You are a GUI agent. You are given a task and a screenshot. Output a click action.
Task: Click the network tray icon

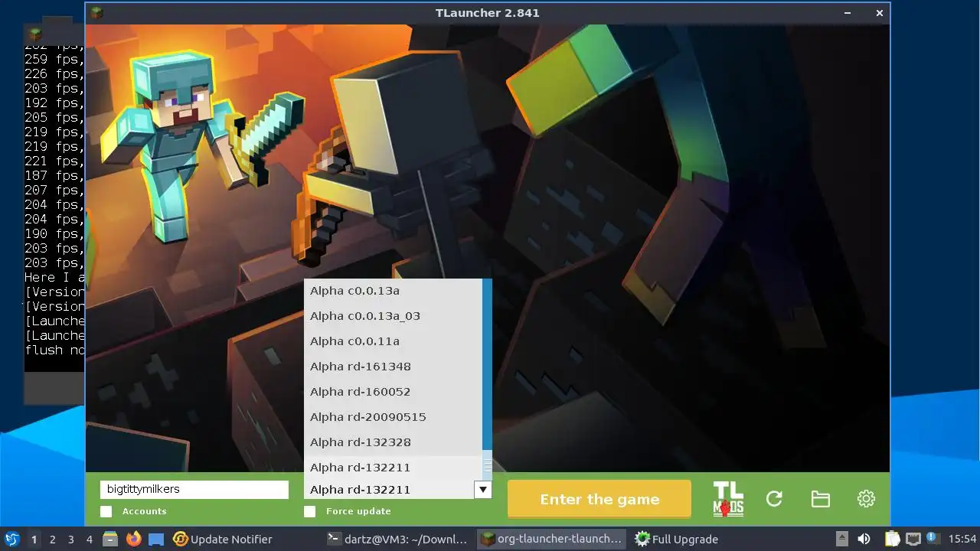pyautogui.click(x=913, y=539)
